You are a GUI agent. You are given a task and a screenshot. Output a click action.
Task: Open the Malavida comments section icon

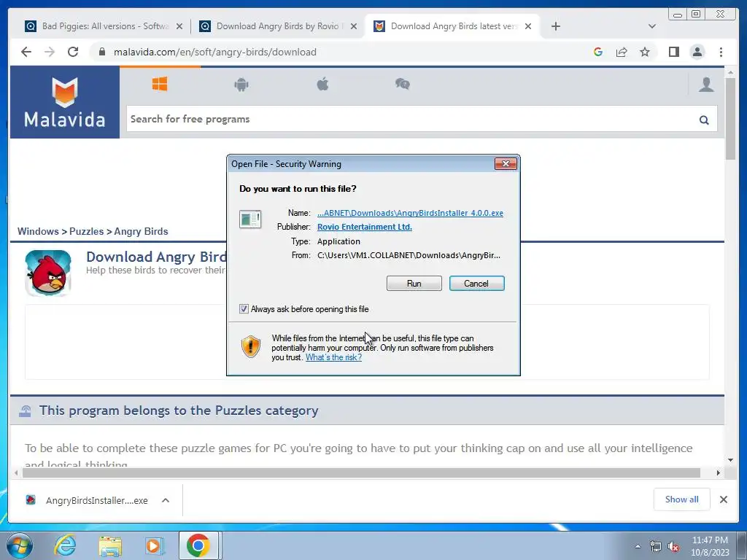[x=403, y=85]
